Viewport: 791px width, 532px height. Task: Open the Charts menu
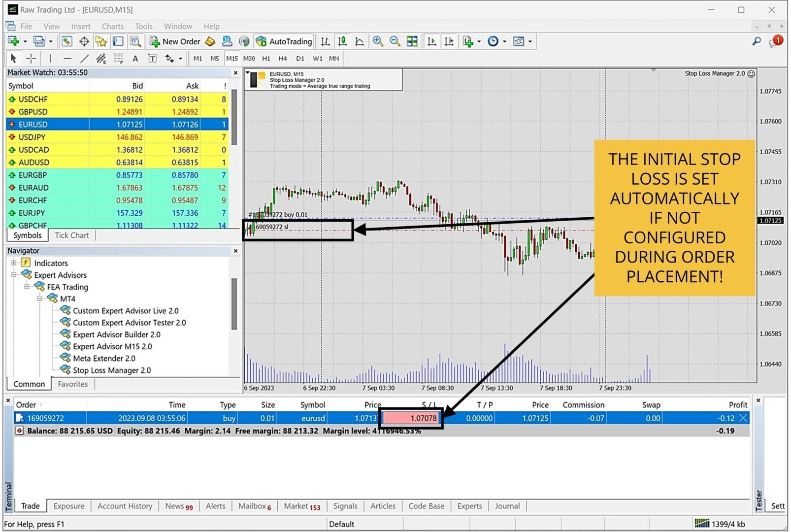coord(113,26)
